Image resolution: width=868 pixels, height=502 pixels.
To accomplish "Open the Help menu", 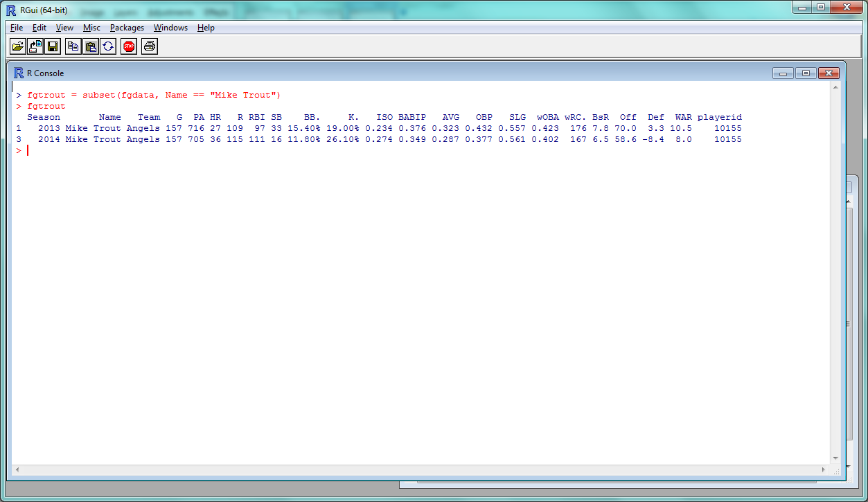I will pyautogui.click(x=206, y=28).
